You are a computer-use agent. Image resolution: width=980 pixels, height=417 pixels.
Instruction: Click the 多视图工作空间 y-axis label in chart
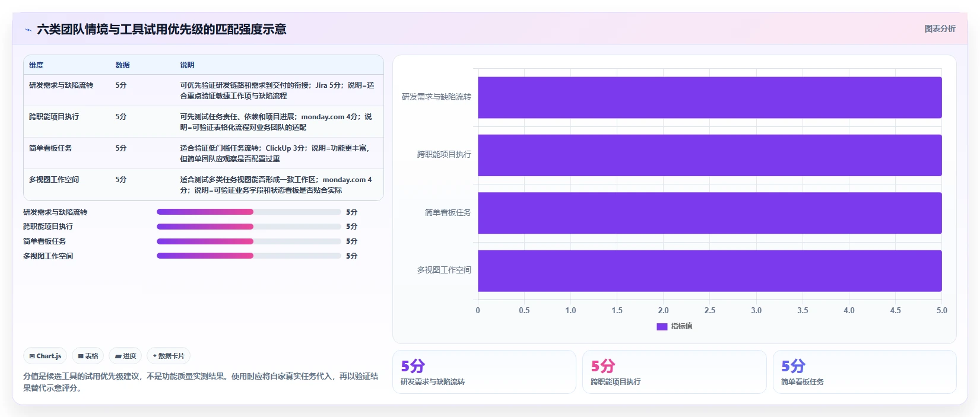point(444,270)
